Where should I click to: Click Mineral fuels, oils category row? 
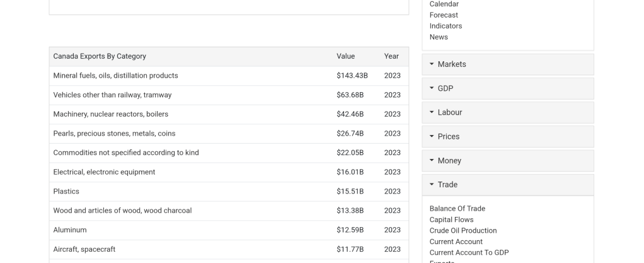115,76
